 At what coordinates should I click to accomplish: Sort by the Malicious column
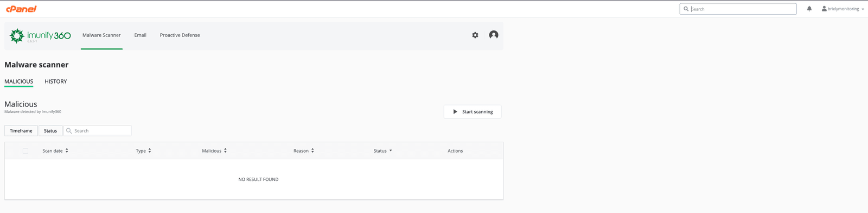tap(214, 151)
